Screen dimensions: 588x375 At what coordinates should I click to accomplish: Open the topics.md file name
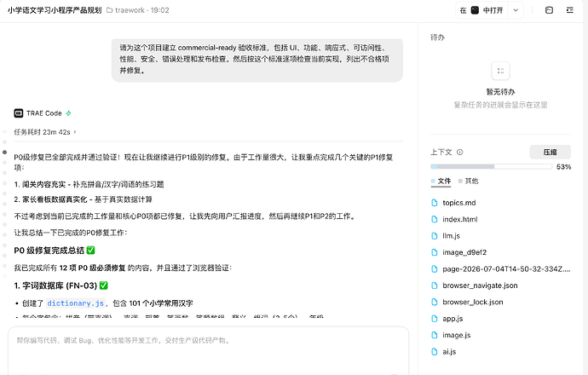pyautogui.click(x=459, y=203)
